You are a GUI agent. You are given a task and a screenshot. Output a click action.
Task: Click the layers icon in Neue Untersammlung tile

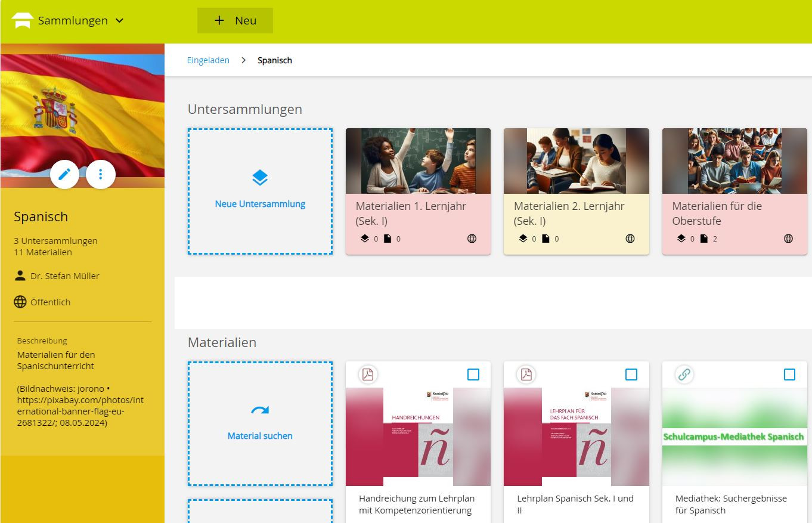point(260,178)
